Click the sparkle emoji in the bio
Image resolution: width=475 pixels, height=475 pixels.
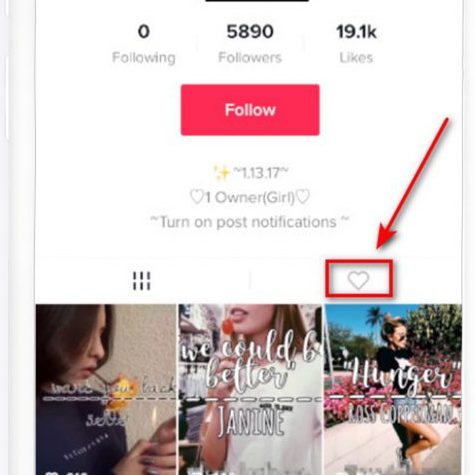(221, 173)
